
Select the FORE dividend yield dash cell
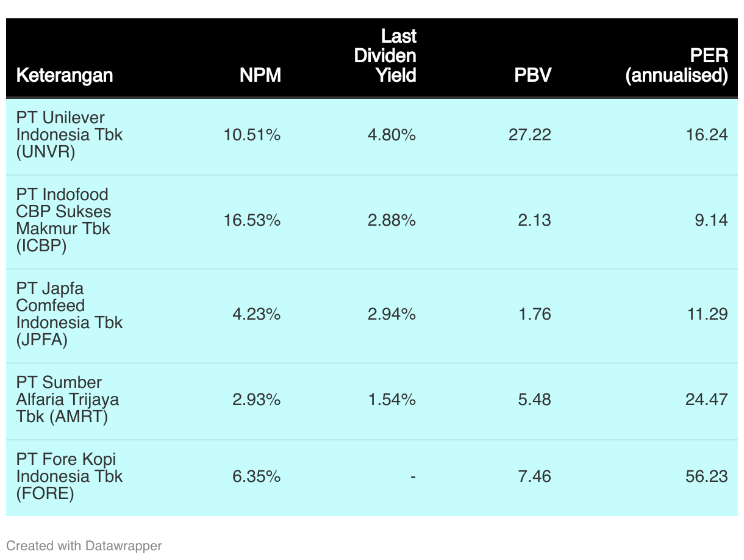413,476
